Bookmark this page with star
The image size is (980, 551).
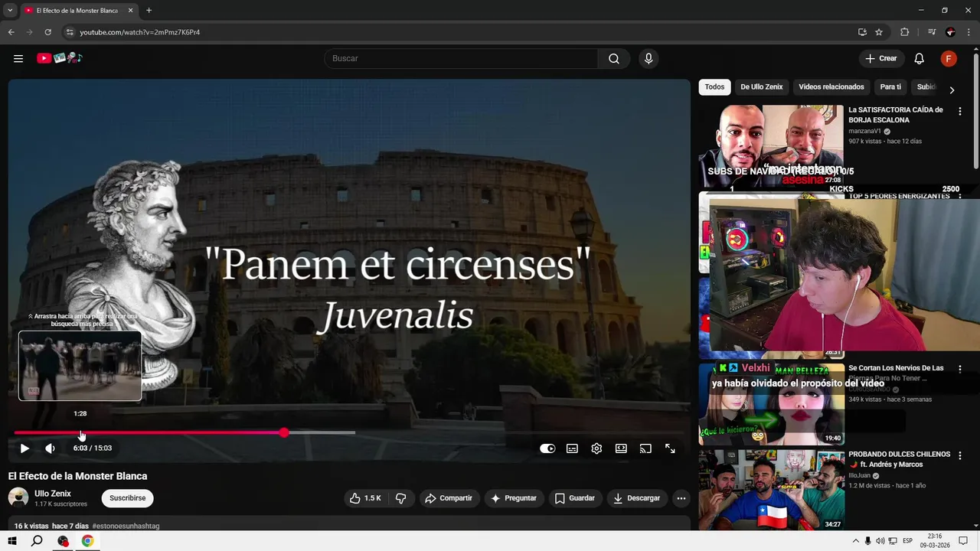click(x=879, y=32)
